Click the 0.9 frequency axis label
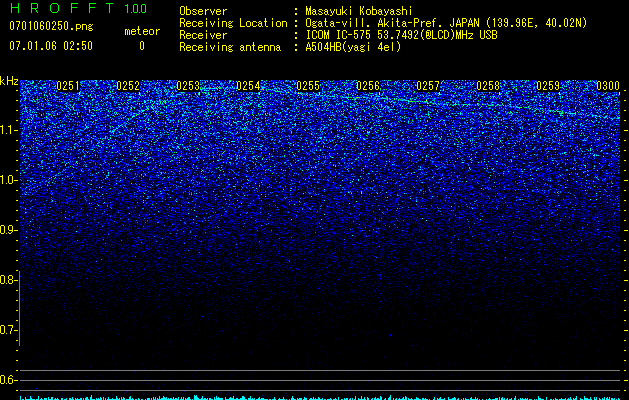The height and width of the screenshot is (400, 629). 8,230
